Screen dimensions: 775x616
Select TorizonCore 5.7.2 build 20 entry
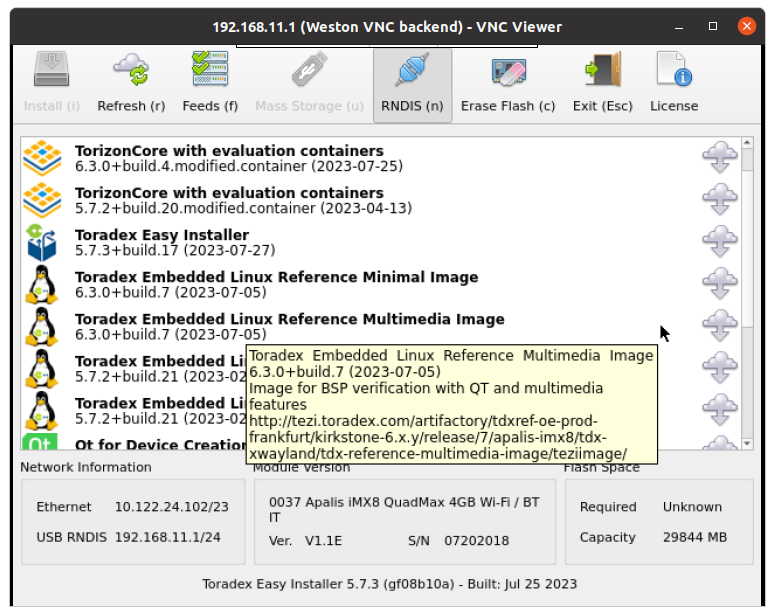[228, 200]
